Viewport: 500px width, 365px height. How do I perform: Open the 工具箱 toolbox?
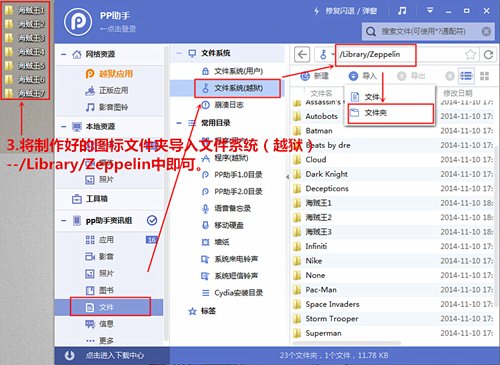pyautogui.click(x=90, y=199)
